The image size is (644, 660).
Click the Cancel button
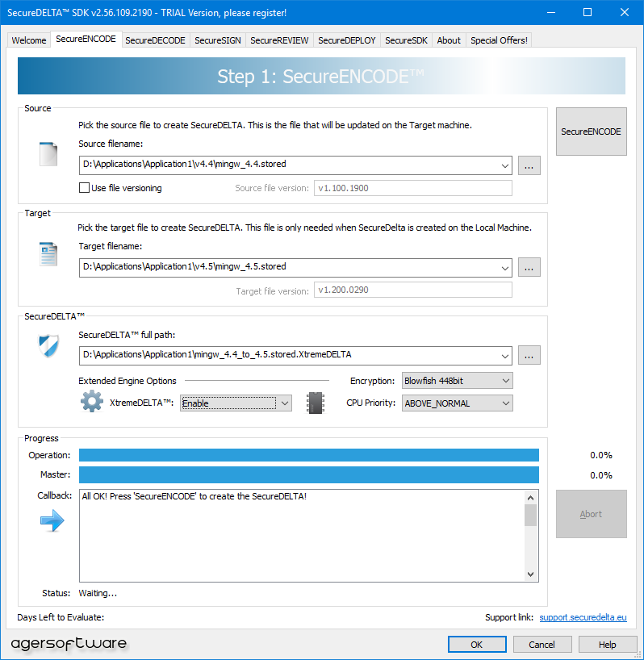pos(542,645)
